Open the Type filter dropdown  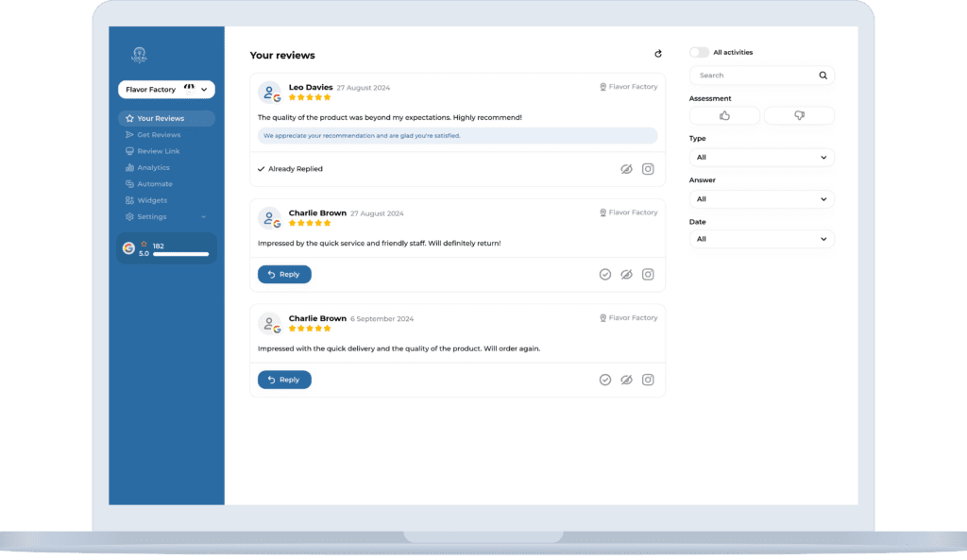(761, 157)
